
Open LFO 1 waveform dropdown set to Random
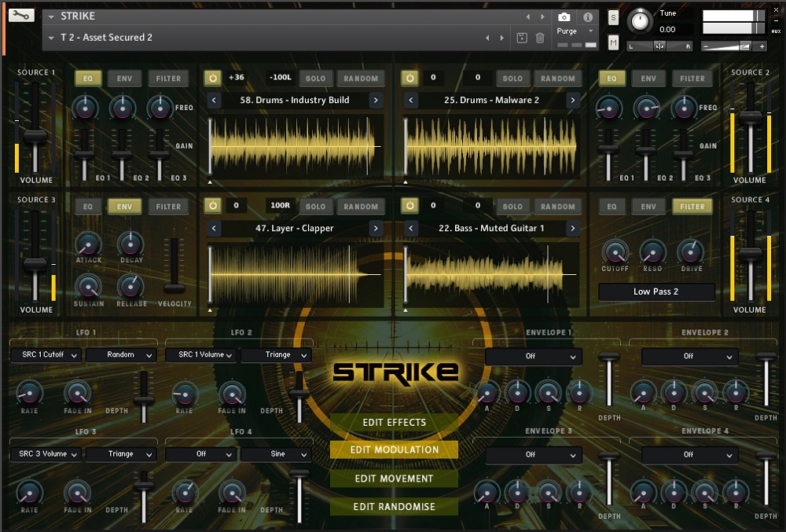[121, 354]
